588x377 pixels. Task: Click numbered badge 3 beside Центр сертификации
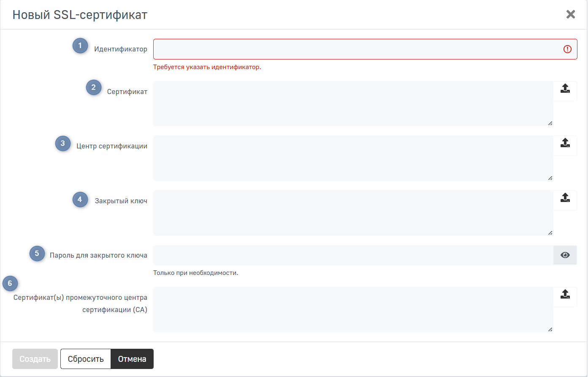point(63,143)
